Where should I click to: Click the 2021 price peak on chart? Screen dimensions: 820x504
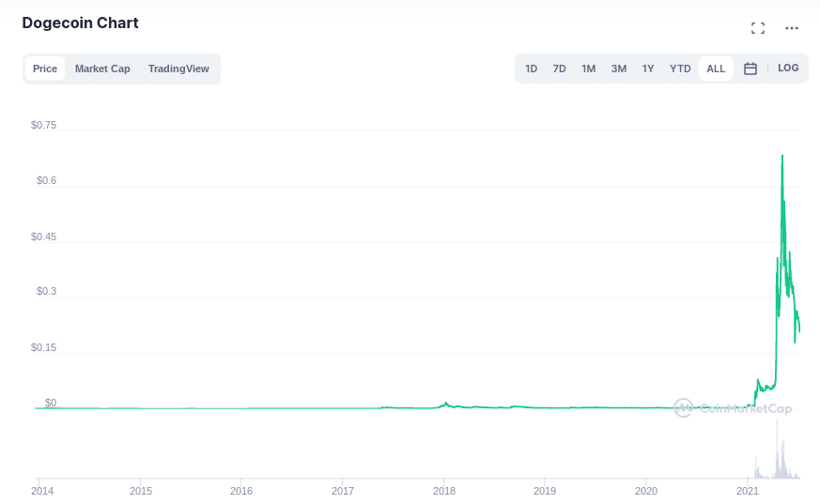[782, 156]
